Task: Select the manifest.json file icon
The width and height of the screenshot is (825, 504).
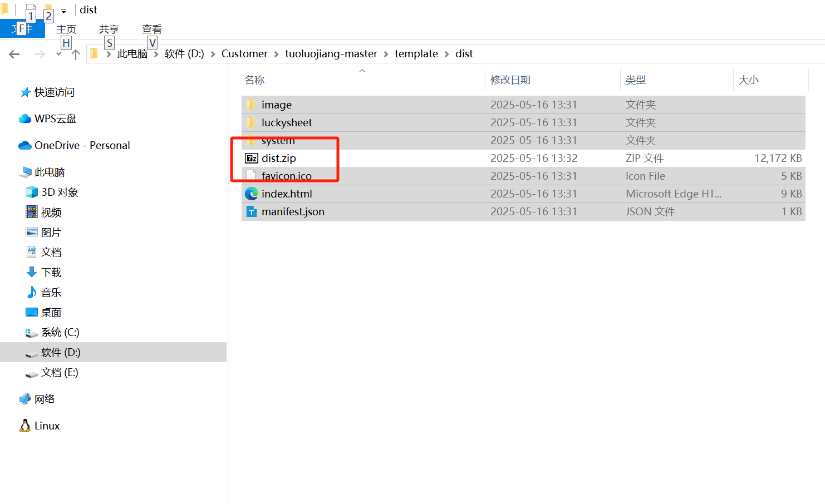Action: [252, 212]
